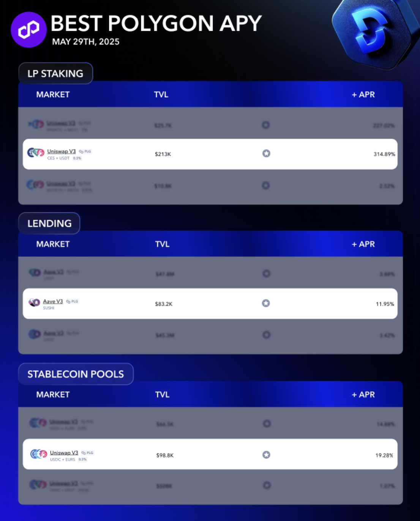Click the purple Polygon logo icon

pyautogui.click(x=28, y=30)
